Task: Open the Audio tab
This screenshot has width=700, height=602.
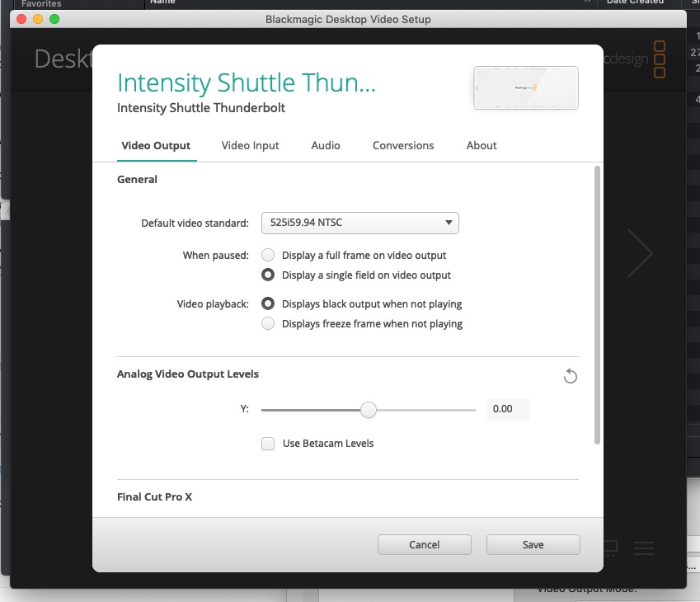Action: pyautogui.click(x=326, y=146)
